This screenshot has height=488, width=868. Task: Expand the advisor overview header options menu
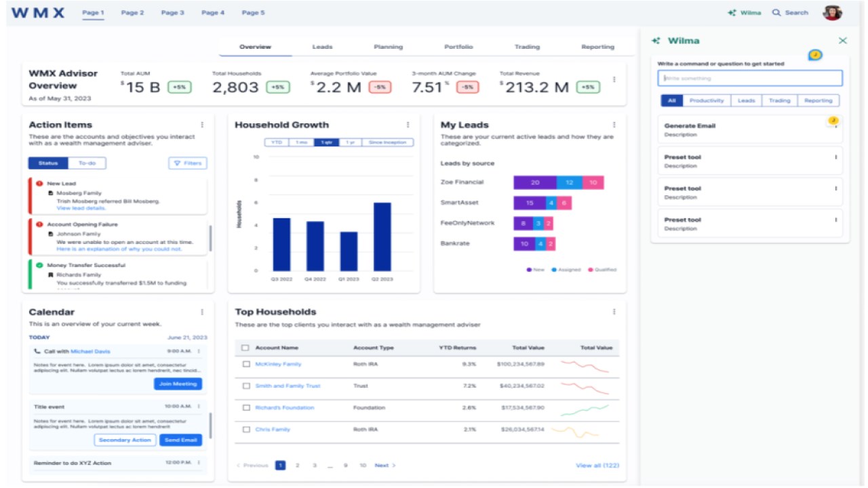tap(614, 79)
